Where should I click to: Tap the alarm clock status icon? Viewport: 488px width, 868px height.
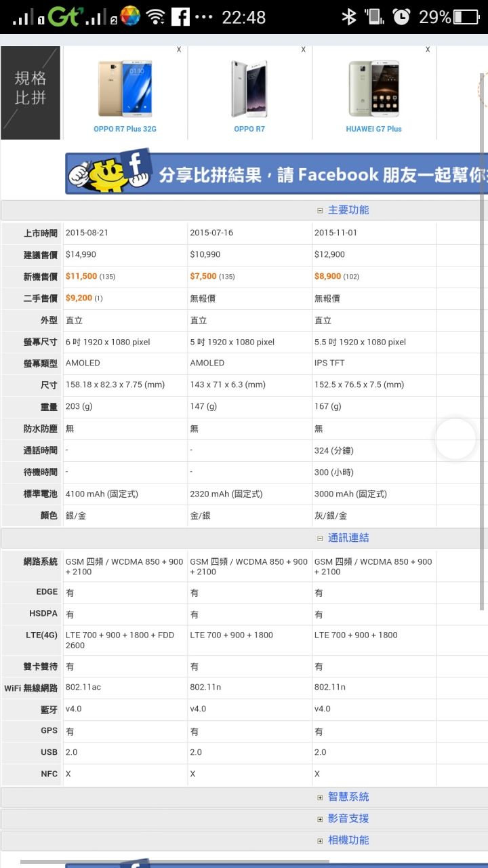401,16
